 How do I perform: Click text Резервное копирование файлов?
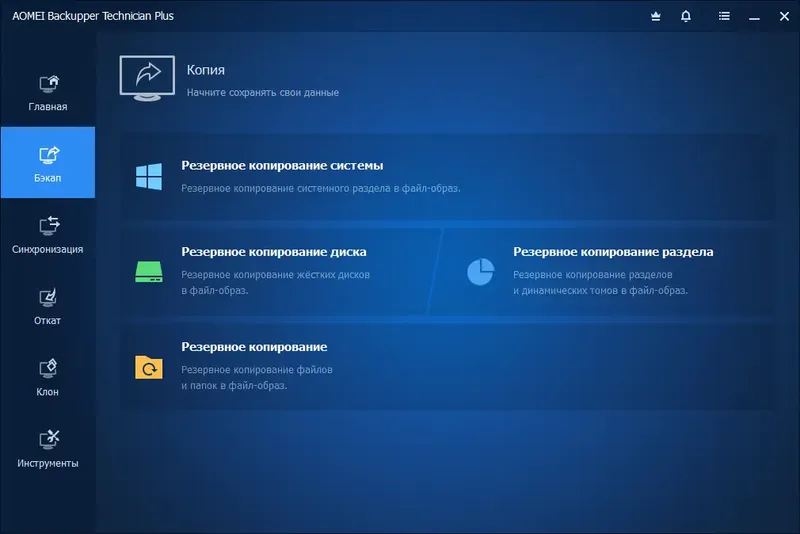pyautogui.click(x=257, y=370)
